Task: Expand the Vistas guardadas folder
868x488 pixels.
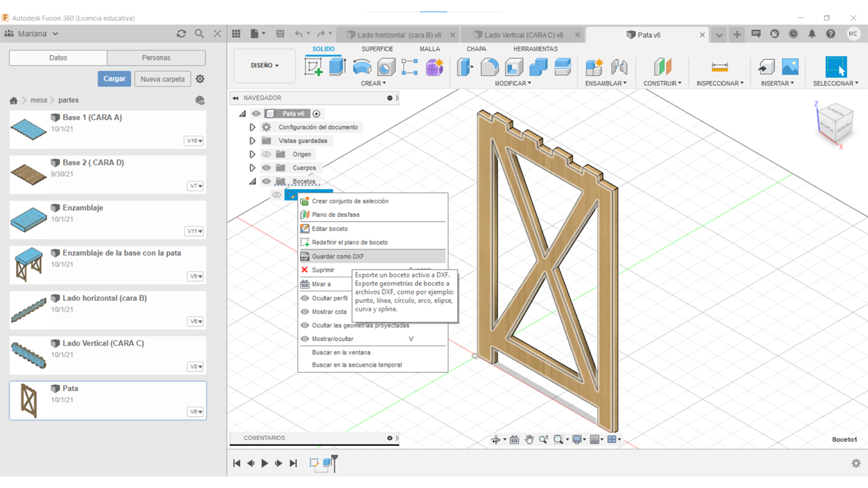Action: (x=252, y=141)
